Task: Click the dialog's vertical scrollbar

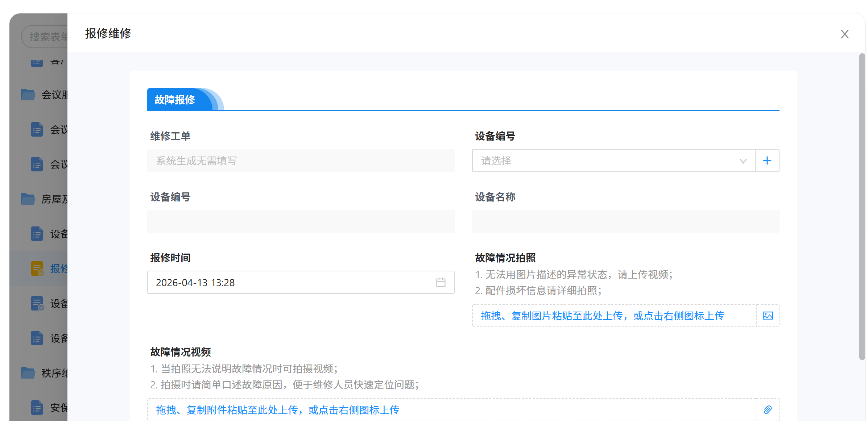Action: [862, 207]
